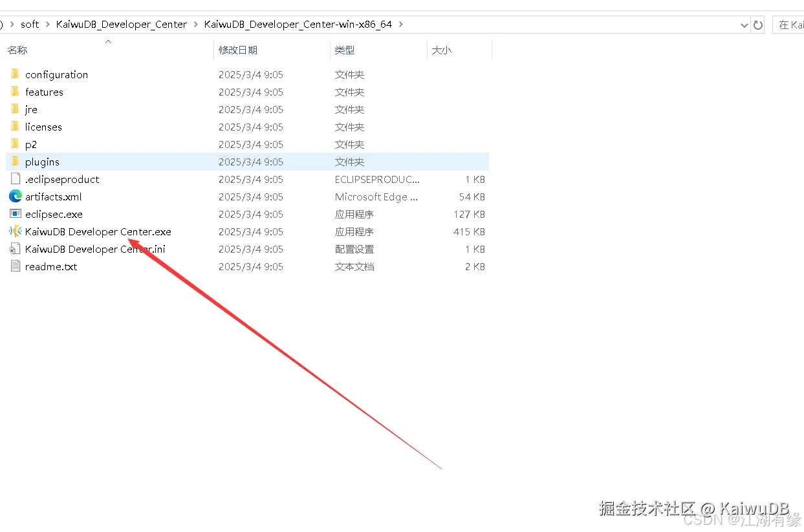Screen dimensions: 804x532
Task: Select the artifacts.xml file name
Action: click(54, 197)
